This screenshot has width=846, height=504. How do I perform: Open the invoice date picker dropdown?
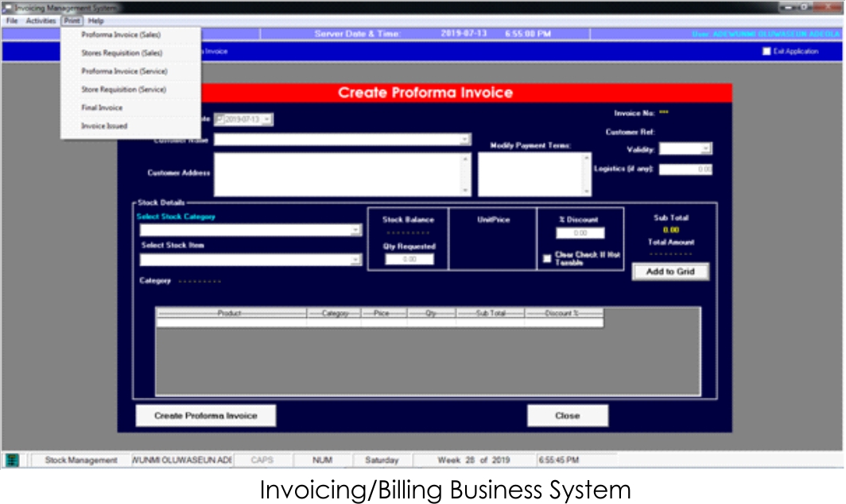pos(267,119)
